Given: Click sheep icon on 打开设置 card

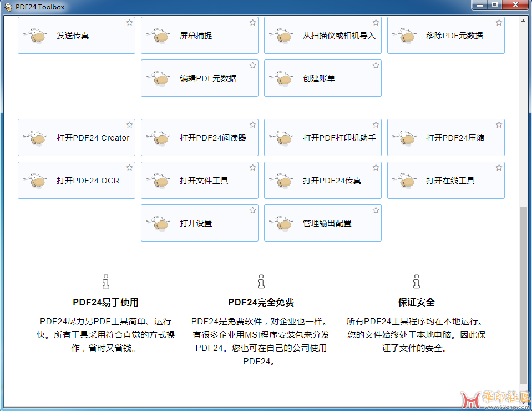Looking at the screenshot, I should click(x=159, y=223).
